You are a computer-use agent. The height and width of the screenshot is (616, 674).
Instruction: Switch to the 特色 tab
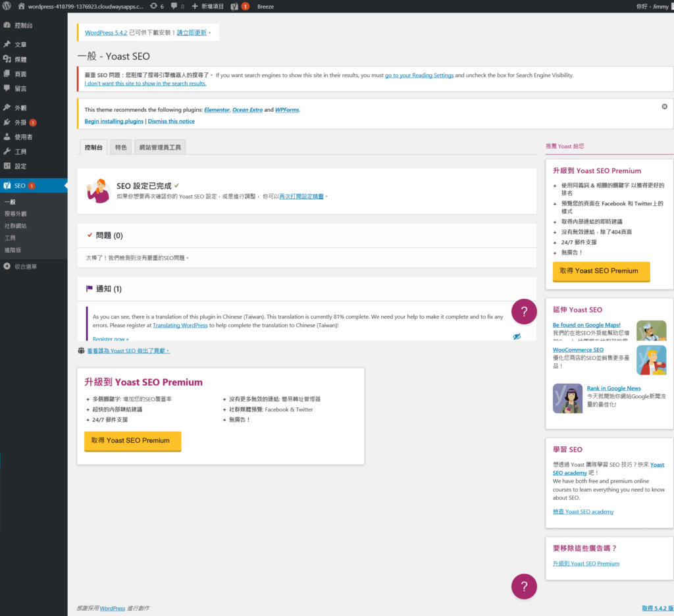[x=121, y=147]
